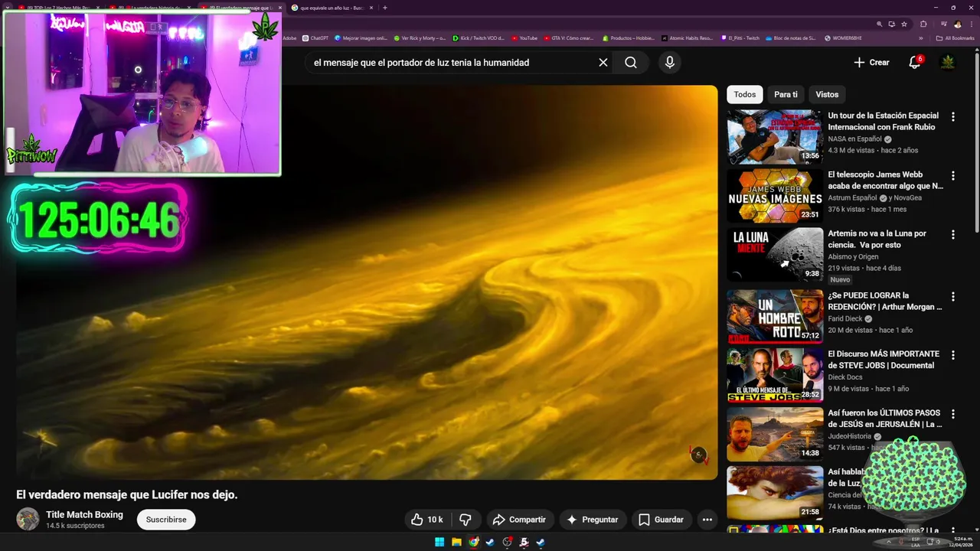Open YouTube notifications bell

pyautogui.click(x=914, y=63)
